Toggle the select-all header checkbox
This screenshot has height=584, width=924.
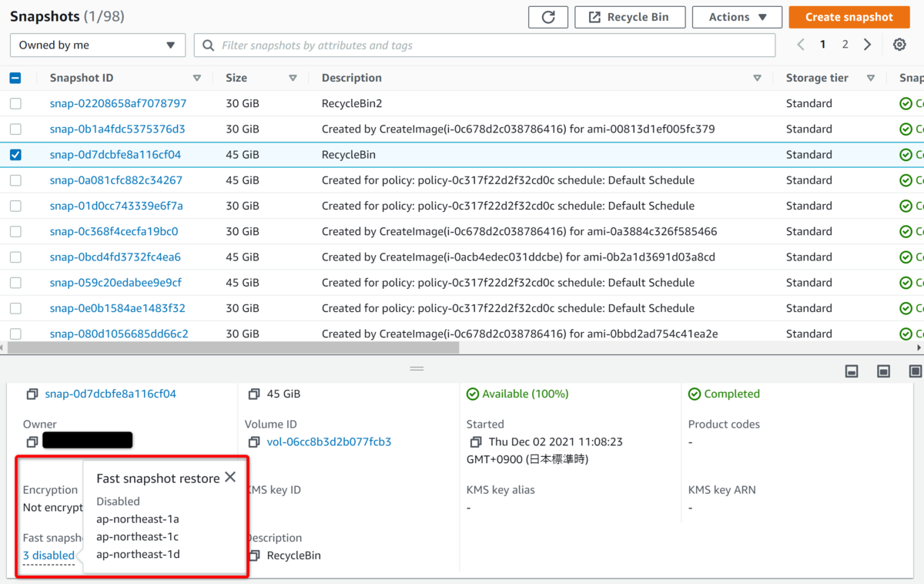(15, 78)
